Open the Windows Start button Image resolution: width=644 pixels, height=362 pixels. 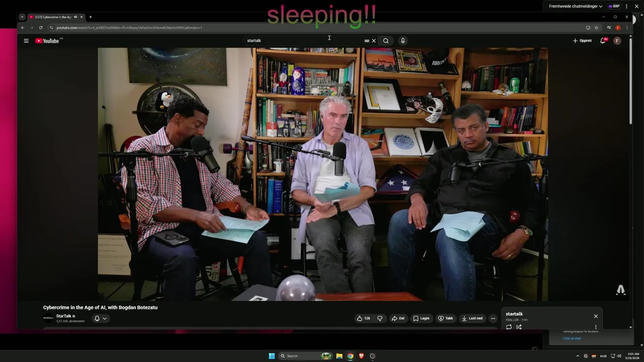(272, 356)
